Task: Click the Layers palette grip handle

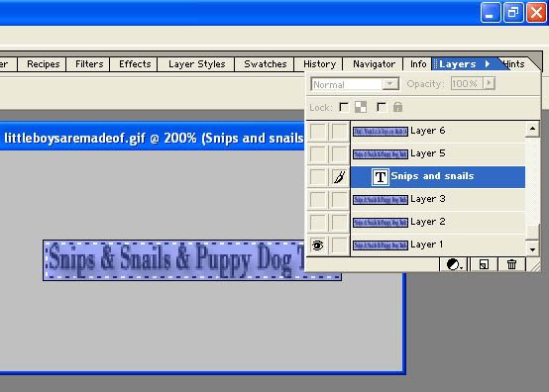Action: pyautogui.click(x=435, y=64)
